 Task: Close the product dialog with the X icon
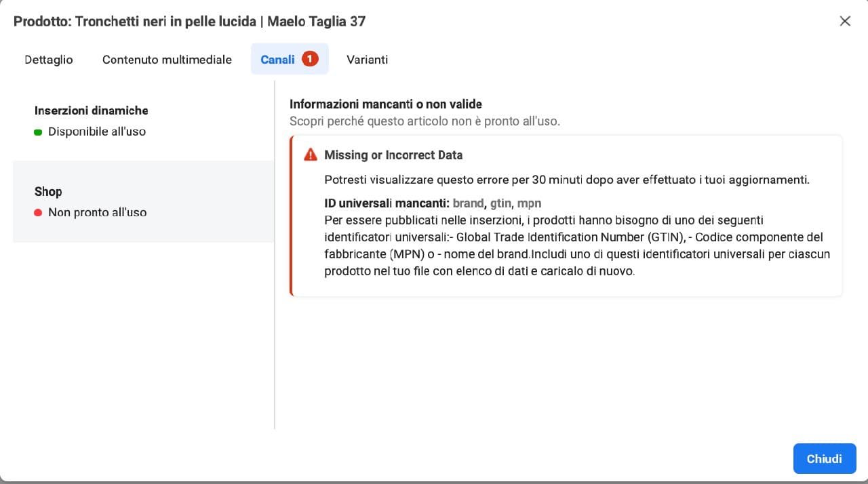(845, 21)
